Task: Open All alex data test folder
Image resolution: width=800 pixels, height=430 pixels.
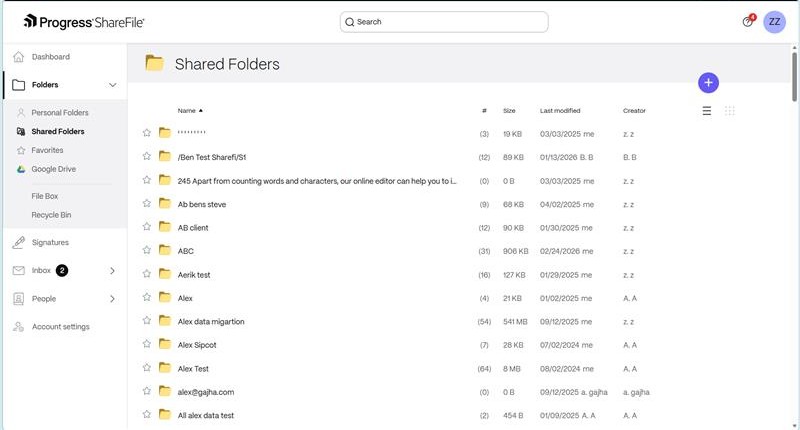Action: (x=206, y=416)
